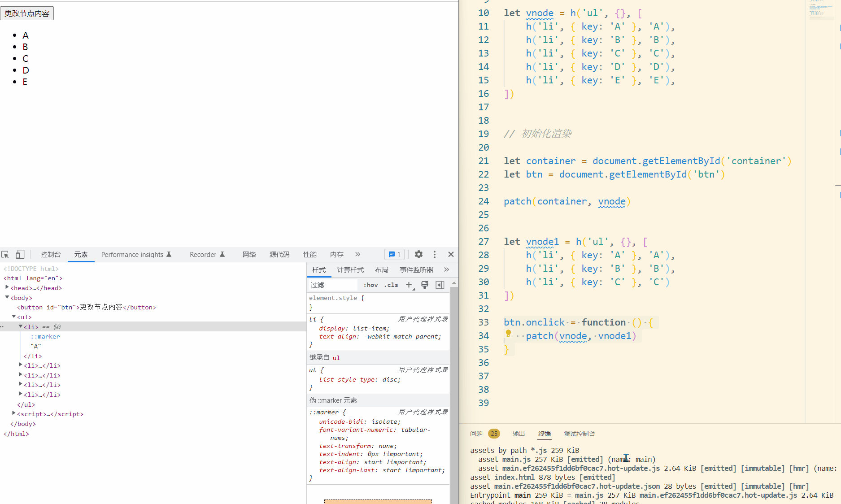Switch to the 网络 (Network) tab
The width and height of the screenshot is (841, 504).
point(249,255)
